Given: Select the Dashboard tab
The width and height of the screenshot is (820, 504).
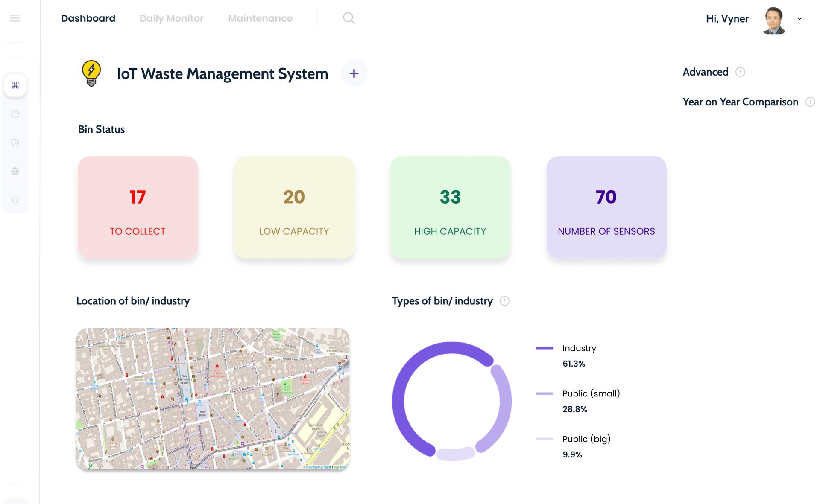Looking at the screenshot, I should (x=88, y=18).
